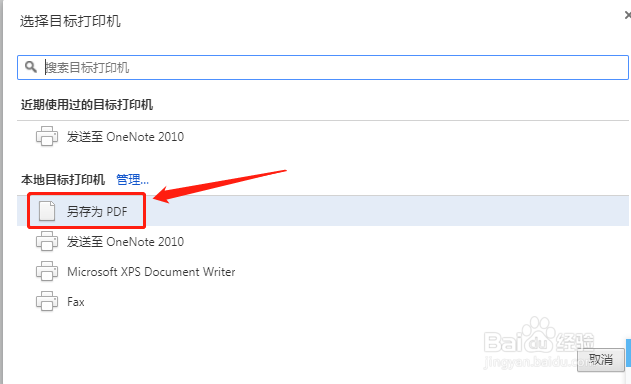Click the printer icon of the local OneNote 2010 entry
The height and width of the screenshot is (384, 631).
click(47, 242)
